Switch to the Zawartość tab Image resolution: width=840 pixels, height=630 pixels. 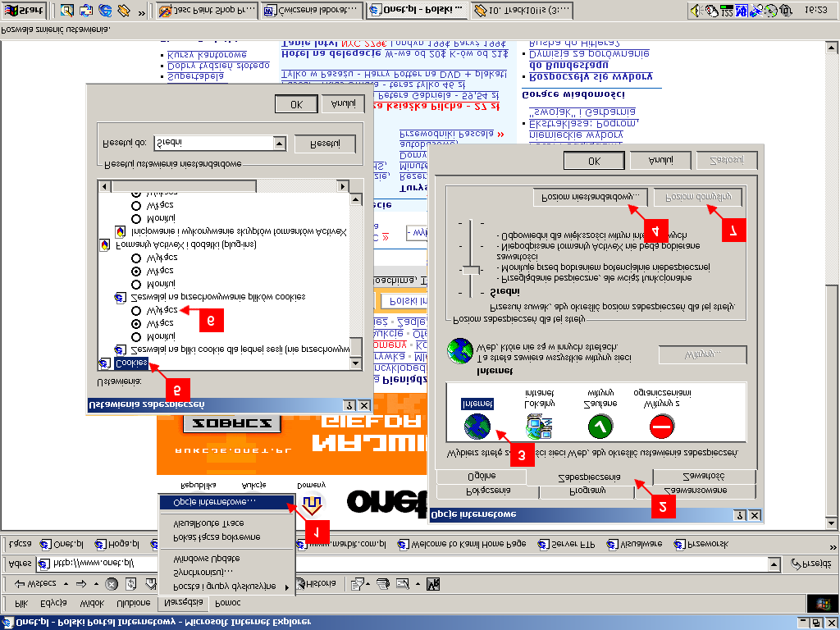(703, 477)
